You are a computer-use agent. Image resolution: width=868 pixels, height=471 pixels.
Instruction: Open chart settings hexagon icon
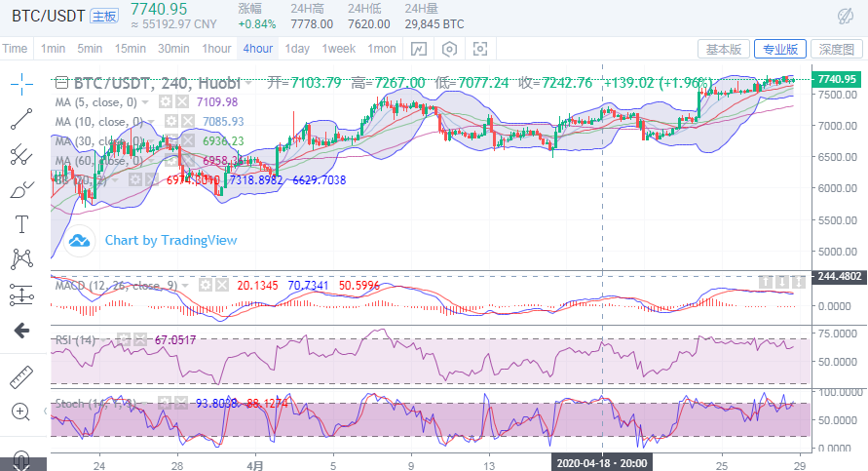click(449, 50)
